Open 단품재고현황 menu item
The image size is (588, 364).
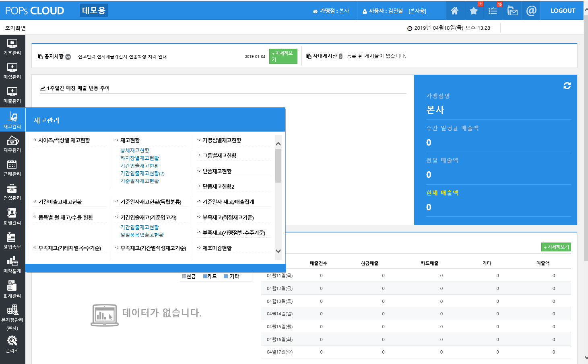(x=217, y=171)
